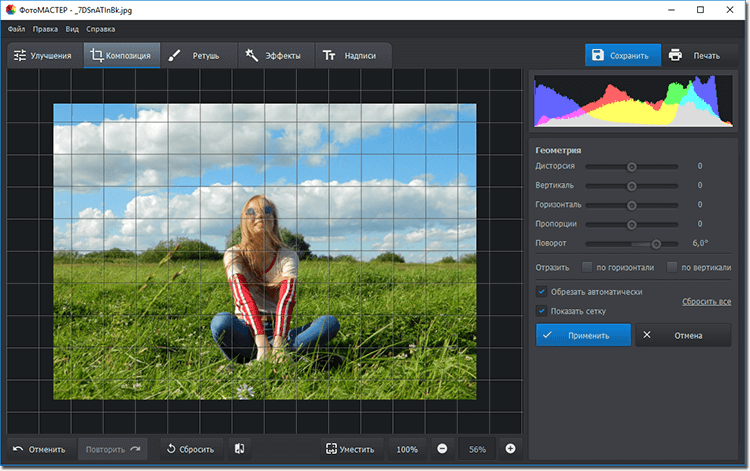Open the Надписи tab
Image resolution: width=750 pixels, height=471 pixels.
tap(353, 55)
